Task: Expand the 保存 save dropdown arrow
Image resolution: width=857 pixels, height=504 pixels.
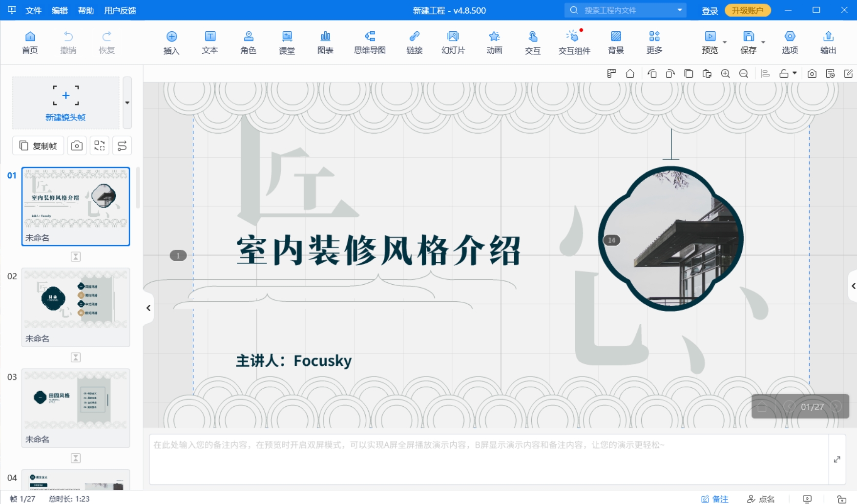Action: (x=763, y=42)
